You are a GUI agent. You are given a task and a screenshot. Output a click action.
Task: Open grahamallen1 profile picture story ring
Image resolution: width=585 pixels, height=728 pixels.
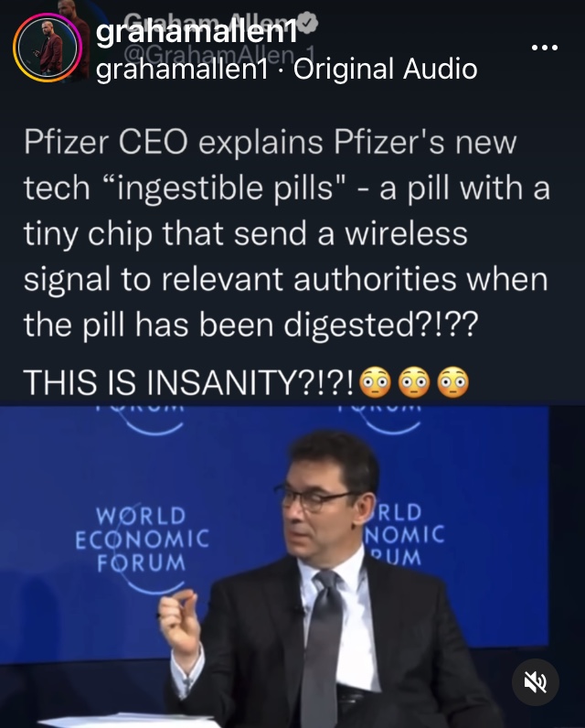pos(48,48)
